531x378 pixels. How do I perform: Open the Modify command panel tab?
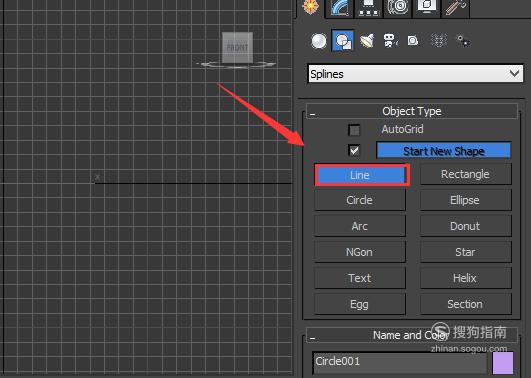[x=340, y=7]
